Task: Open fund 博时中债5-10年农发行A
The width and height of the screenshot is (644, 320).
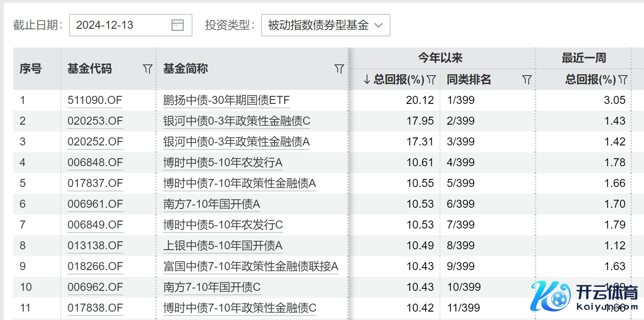Action: (223, 163)
